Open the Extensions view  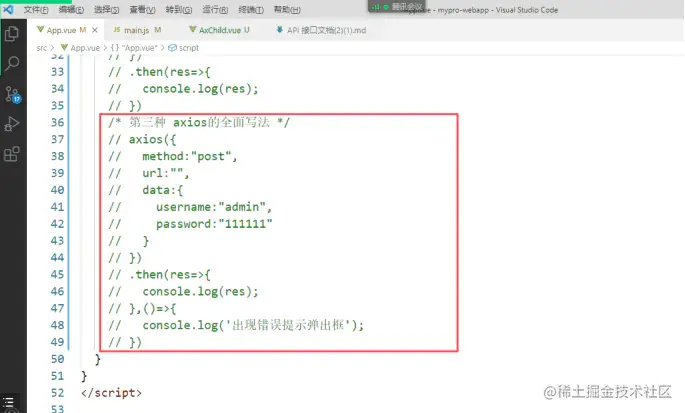coord(12,154)
